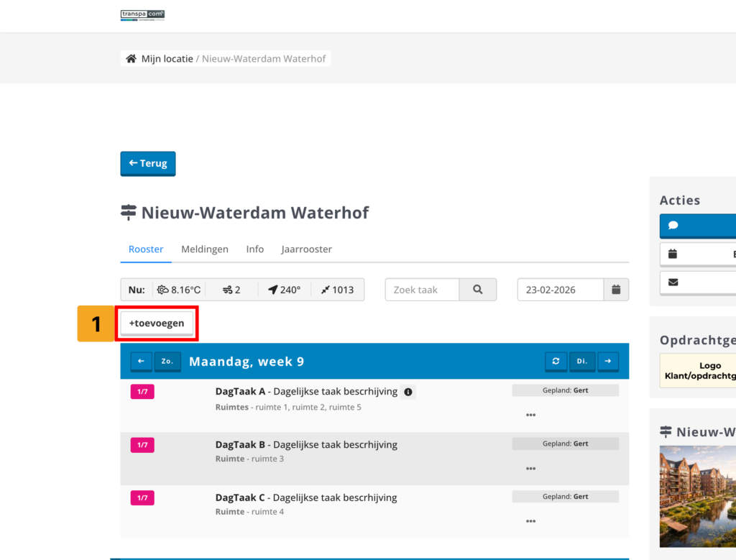The height and width of the screenshot is (560, 736).
Task: Go to previous day with left arrow
Action: point(141,361)
